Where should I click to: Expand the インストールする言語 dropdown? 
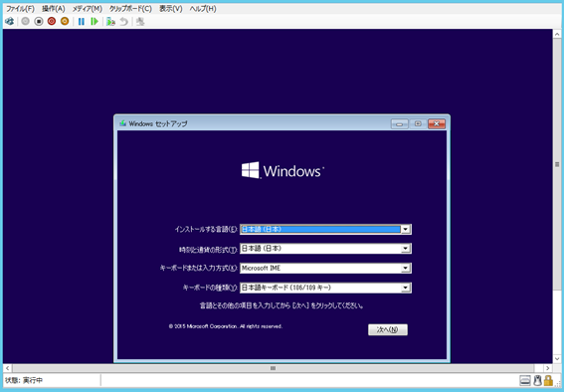[406, 229]
